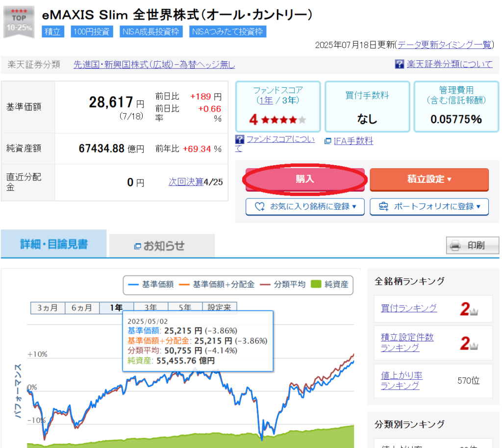Viewport: 502px width, 448px height.
Task: Select the 1年 chart period
Action: pos(116,308)
